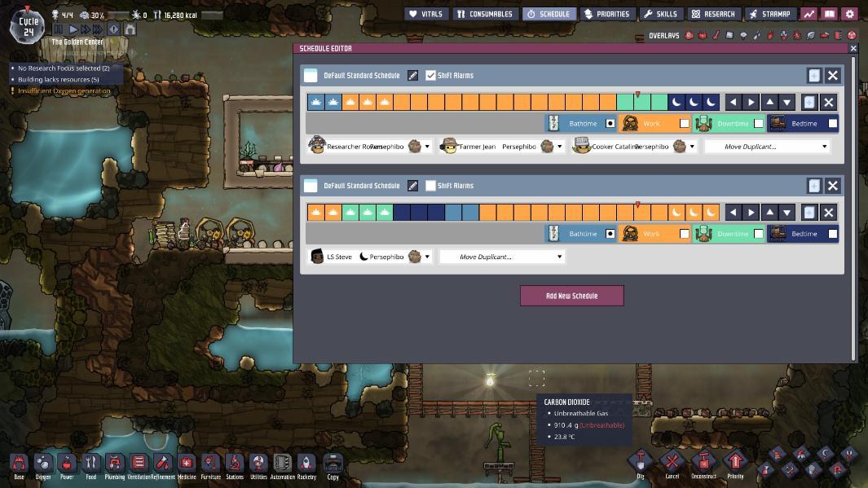Open Move Duplicant dropdown in second schedule

(x=502, y=257)
